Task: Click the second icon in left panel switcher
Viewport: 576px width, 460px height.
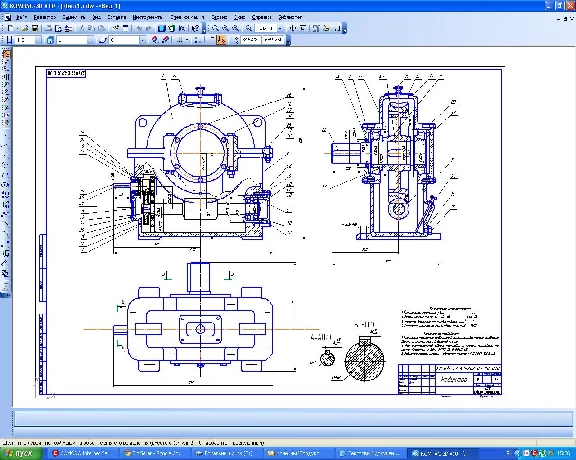Action: pos(7,62)
